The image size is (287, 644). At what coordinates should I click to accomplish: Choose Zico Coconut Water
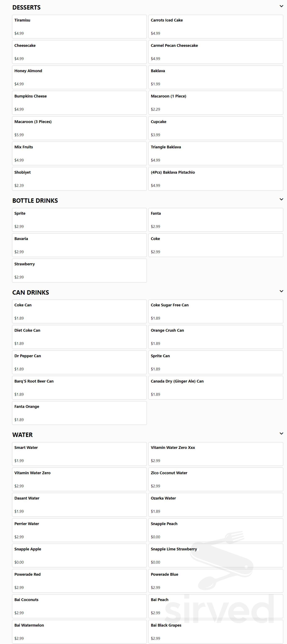215,479
